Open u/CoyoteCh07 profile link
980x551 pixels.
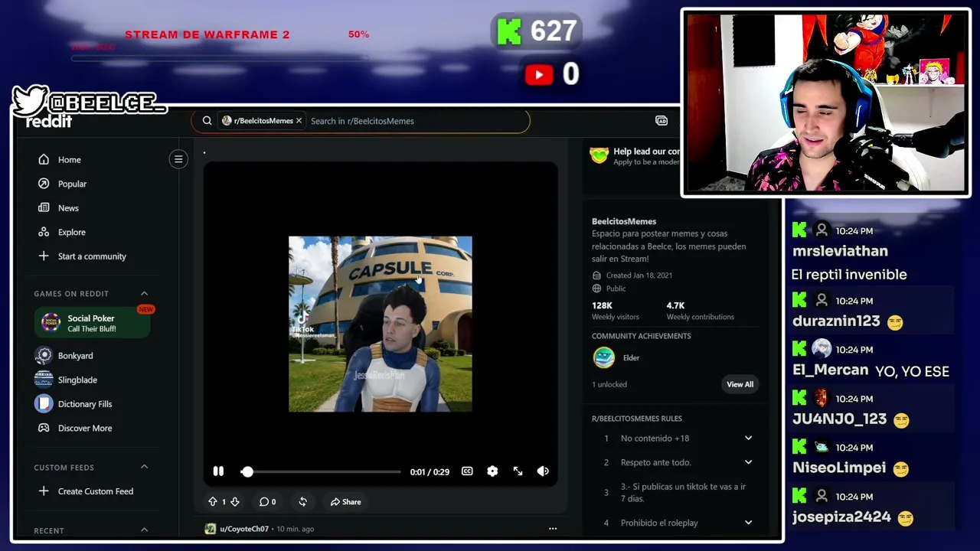tap(244, 529)
